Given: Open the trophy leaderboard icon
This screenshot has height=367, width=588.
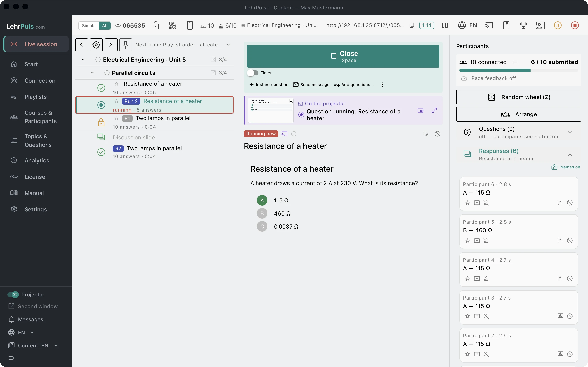Looking at the screenshot, I should tap(523, 25).
